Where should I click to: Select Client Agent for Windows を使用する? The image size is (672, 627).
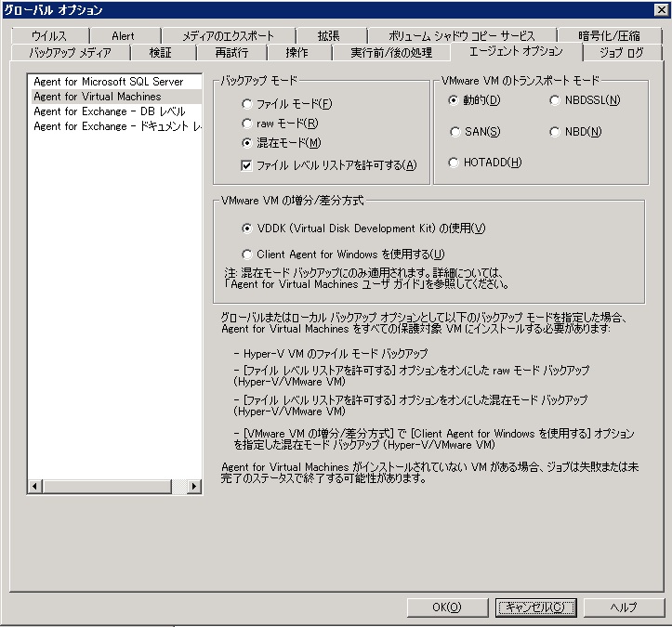coord(247,254)
